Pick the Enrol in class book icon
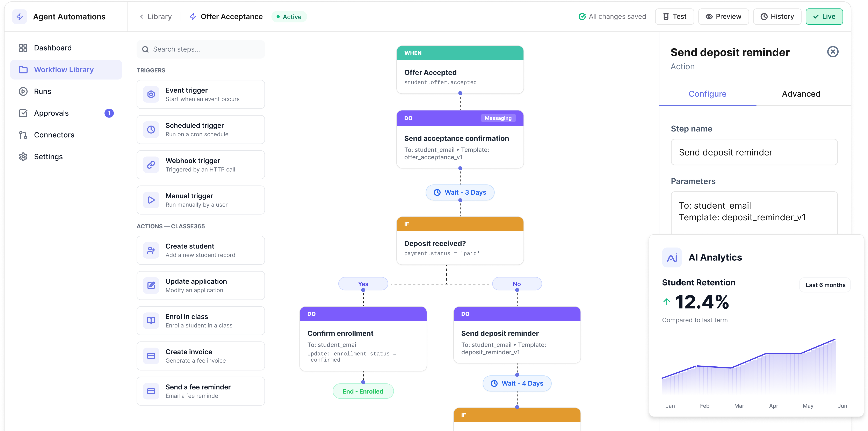The image size is (868, 431). point(151,321)
